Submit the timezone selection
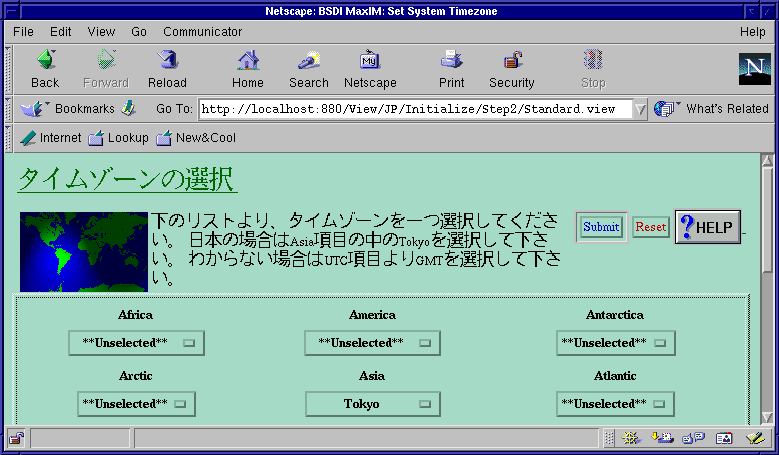The width and height of the screenshot is (779, 455). [601, 227]
